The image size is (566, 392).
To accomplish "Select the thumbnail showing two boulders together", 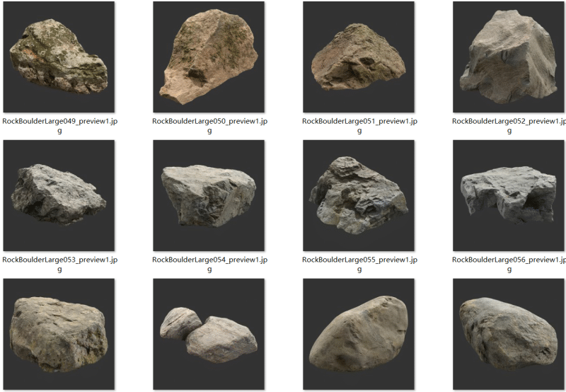I will (x=209, y=334).
